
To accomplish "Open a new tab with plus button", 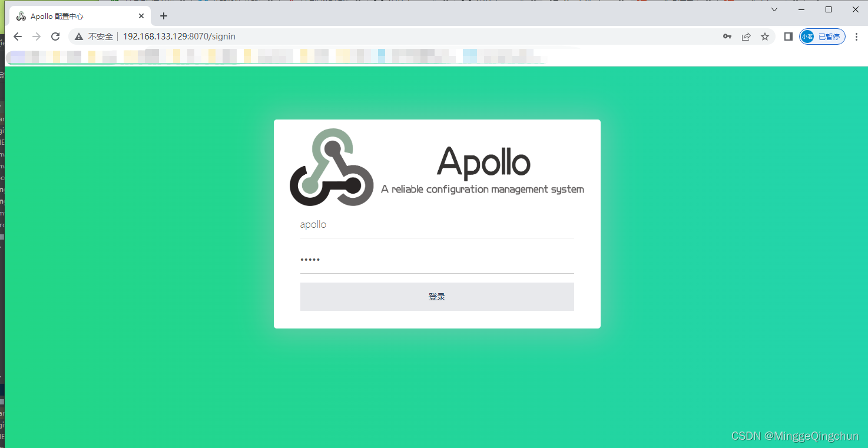I will pyautogui.click(x=164, y=16).
